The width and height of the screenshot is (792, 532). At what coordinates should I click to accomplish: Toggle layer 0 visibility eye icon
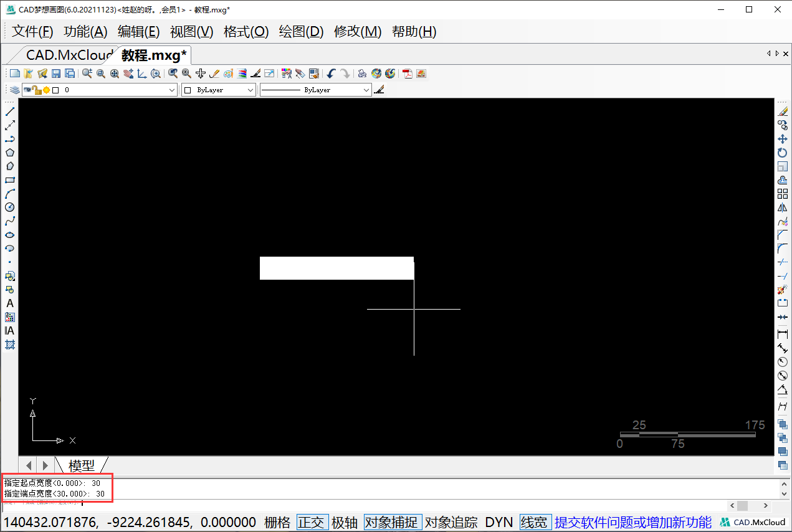point(27,90)
